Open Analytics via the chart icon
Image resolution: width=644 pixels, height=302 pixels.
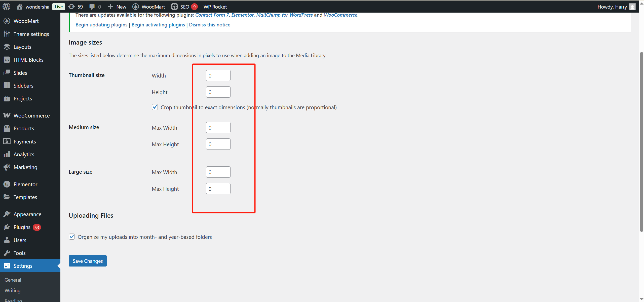(7, 154)
